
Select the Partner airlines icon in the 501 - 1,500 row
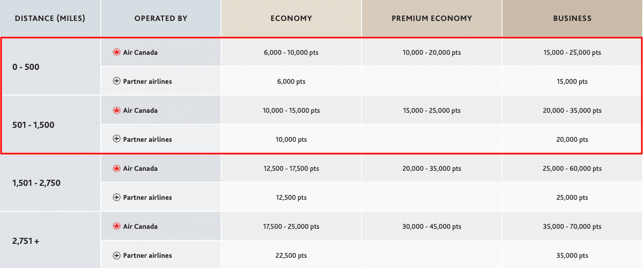[x=116, y=140]
